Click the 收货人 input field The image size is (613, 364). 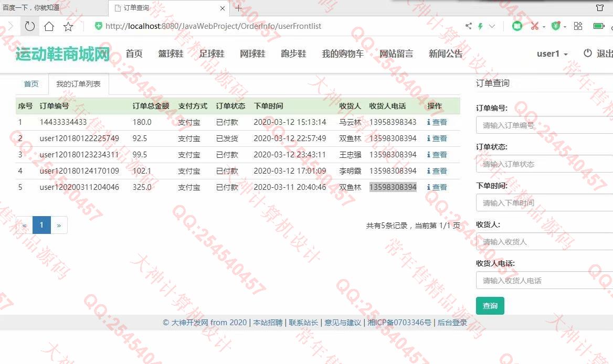(x=545, y=242)
